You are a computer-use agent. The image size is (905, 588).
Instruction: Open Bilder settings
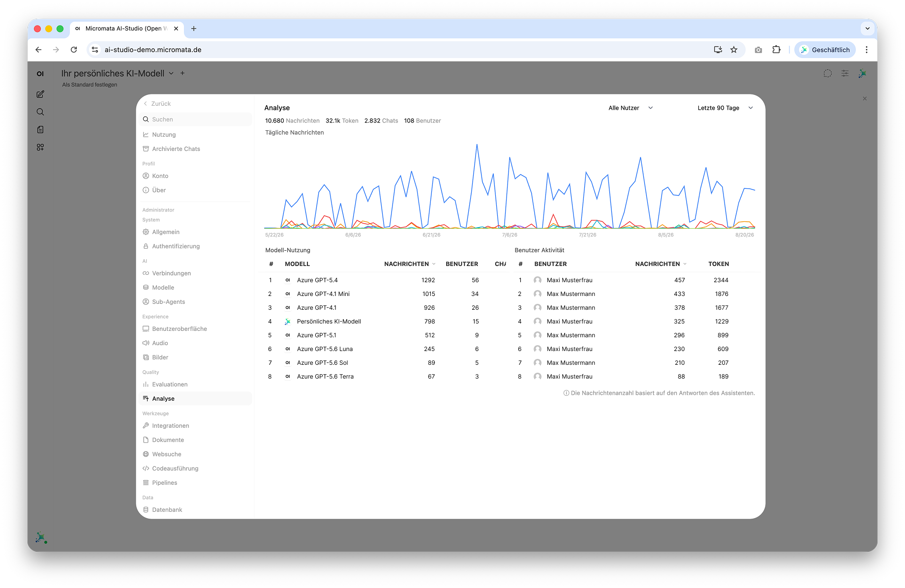(x=195, y=357)
